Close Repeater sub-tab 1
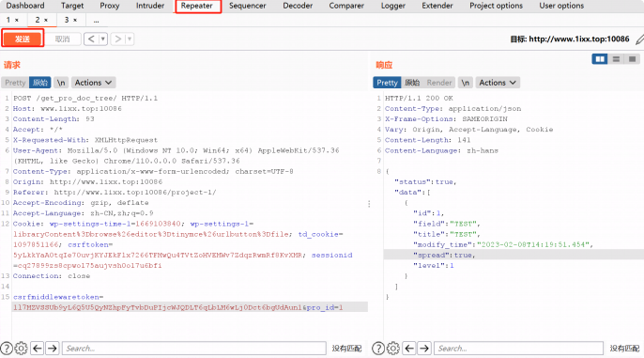Viewport: 644px width, 358px height. [x=17, y=20]
